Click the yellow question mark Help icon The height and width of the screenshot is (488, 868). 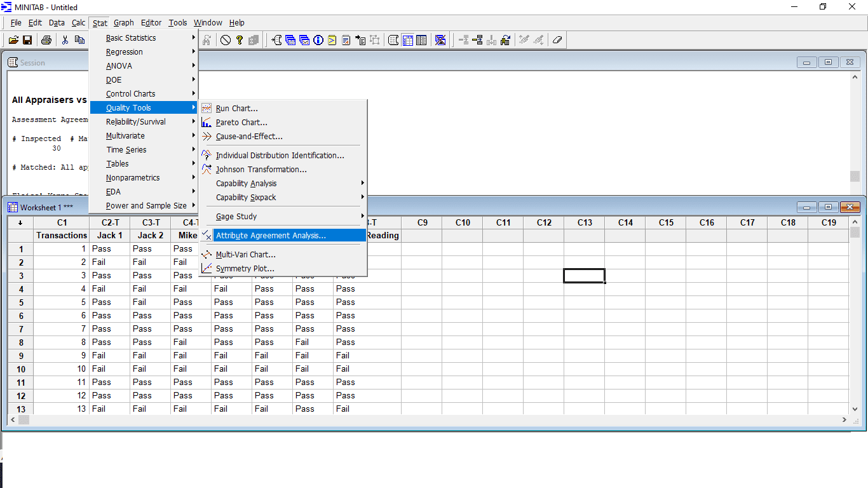pos(240,40)
